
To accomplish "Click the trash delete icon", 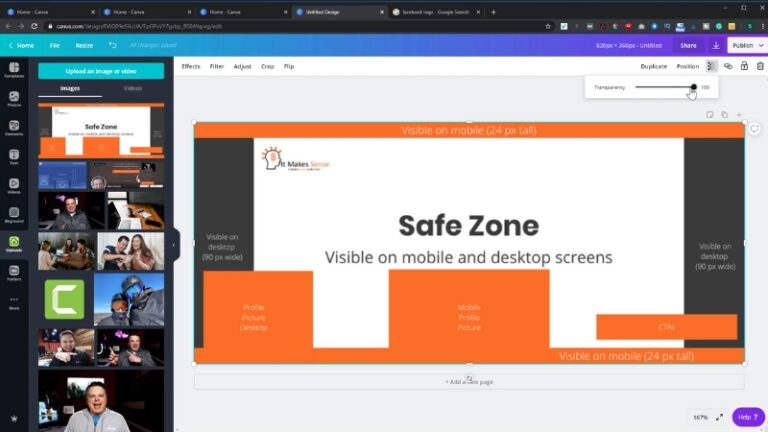I will (760, 66).
